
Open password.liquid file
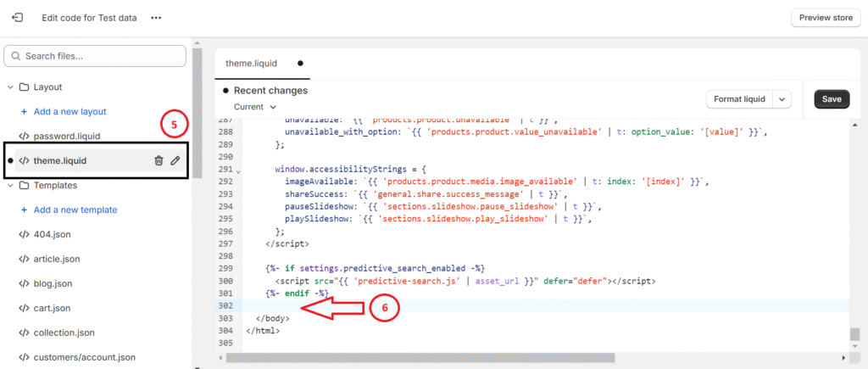pyautogui.click(x=66, y=136)
